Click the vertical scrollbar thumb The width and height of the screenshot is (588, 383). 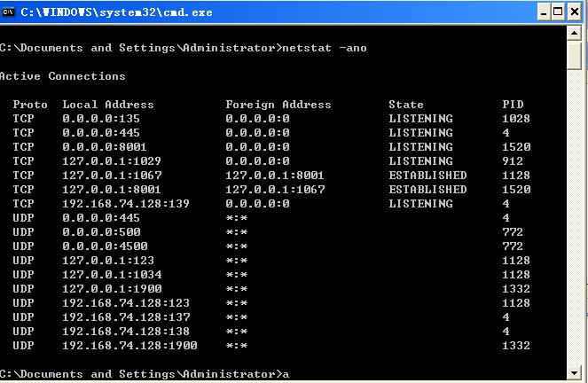coord(574,56)
